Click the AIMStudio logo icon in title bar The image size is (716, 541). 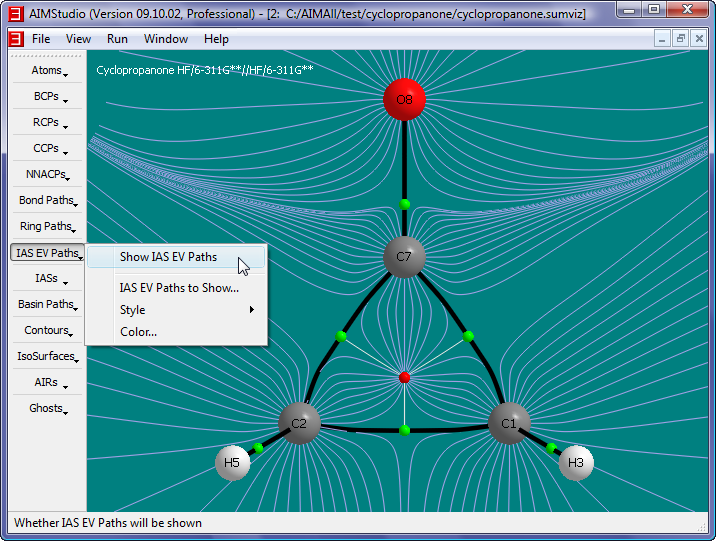(16, 13)
